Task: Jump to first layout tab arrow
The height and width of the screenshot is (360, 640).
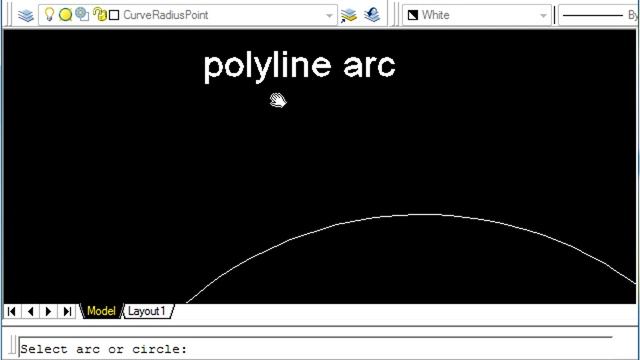Action: [12, 311]
